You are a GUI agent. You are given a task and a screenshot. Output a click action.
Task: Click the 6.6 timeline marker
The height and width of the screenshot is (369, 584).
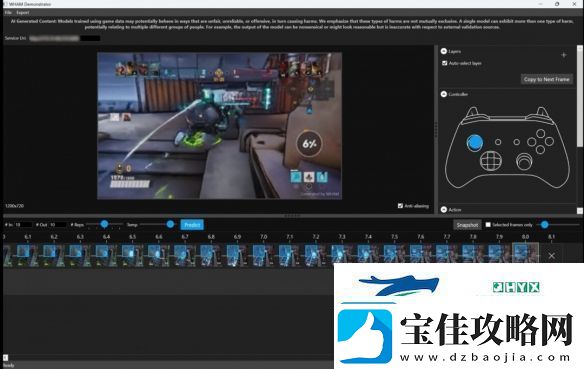coord(159,236)
